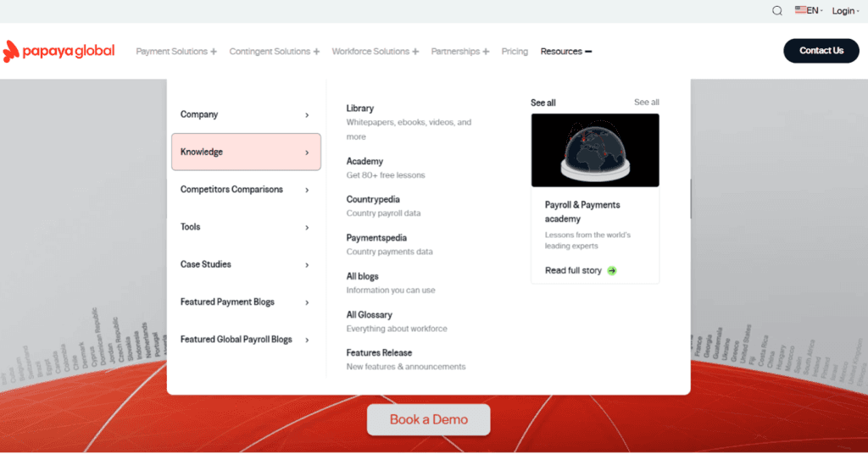Click the search magnifier icon
Image resolution: width=868 pixels, height=454 pixels.
pyautogui.click(x=777, y=11)
